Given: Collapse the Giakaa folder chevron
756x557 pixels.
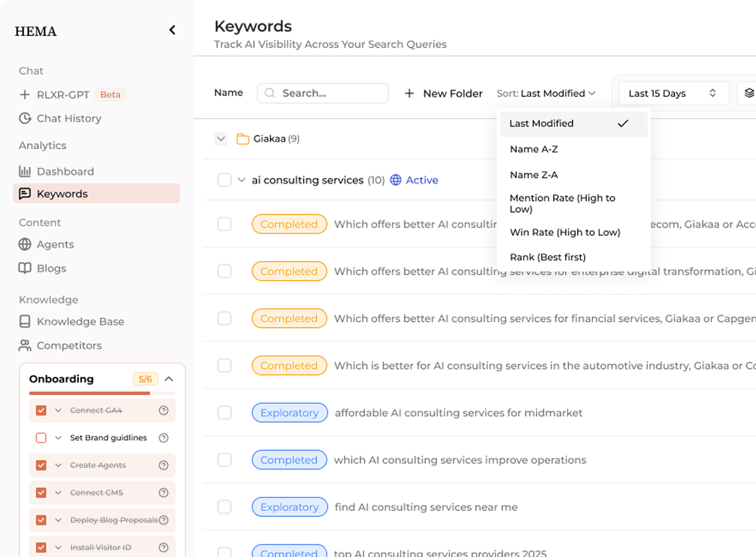Looking at the screenshot, I should 221,139.
